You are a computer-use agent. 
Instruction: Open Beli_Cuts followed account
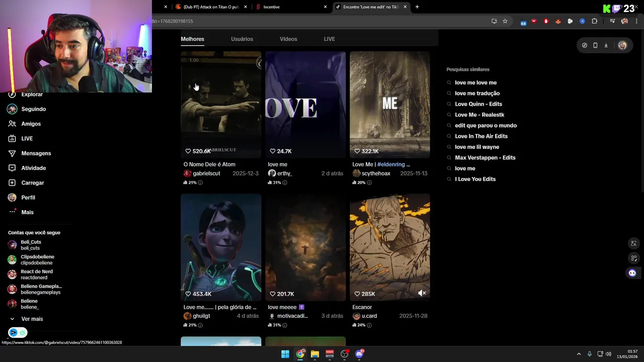[x=31, y=245]
